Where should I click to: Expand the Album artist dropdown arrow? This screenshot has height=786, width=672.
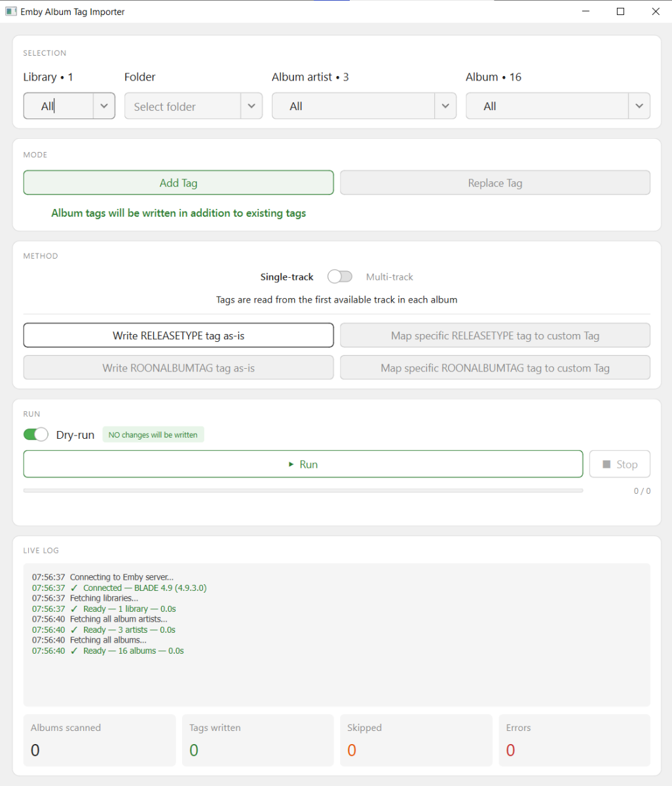tap(445, 106)
